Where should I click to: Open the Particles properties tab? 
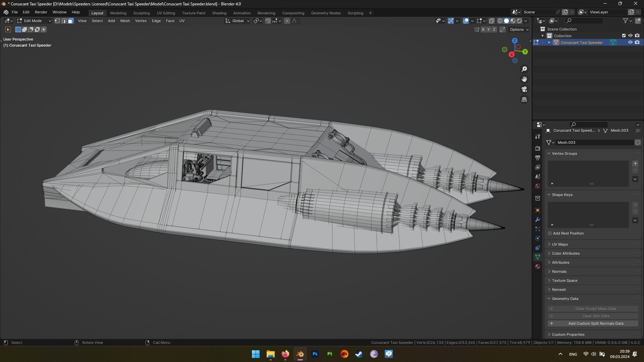coord(538,229)
